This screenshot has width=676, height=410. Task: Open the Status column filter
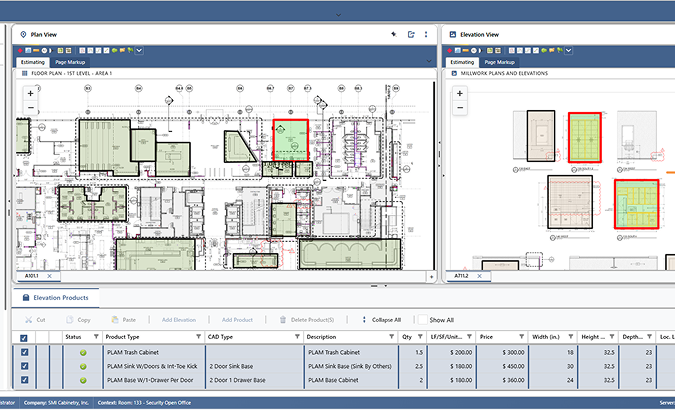[96, 337]
